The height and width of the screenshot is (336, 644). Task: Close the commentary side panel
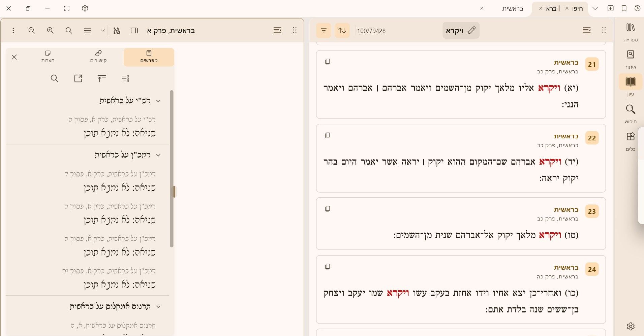pos(14,57)
